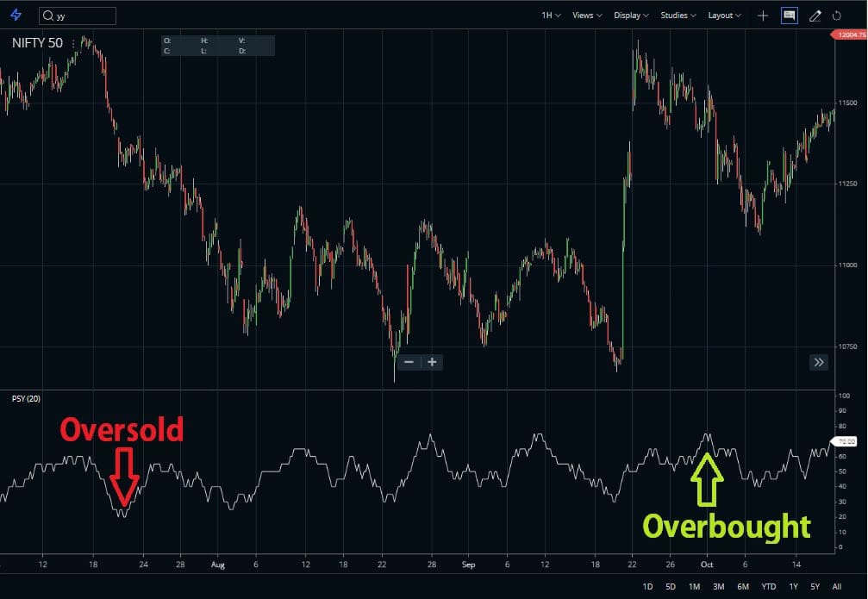
Task: Select the 1M time range
Action: tap(694, 586)
